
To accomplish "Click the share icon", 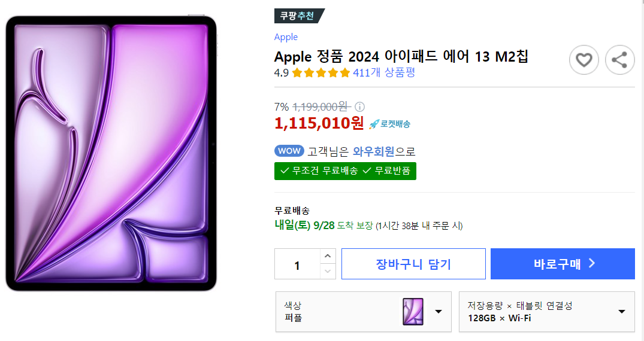I will coord(620,60).
